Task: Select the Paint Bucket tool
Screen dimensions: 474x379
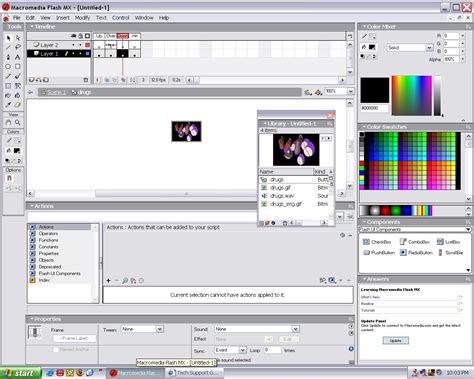Action: pyautogui.click(x=18, y=96)
